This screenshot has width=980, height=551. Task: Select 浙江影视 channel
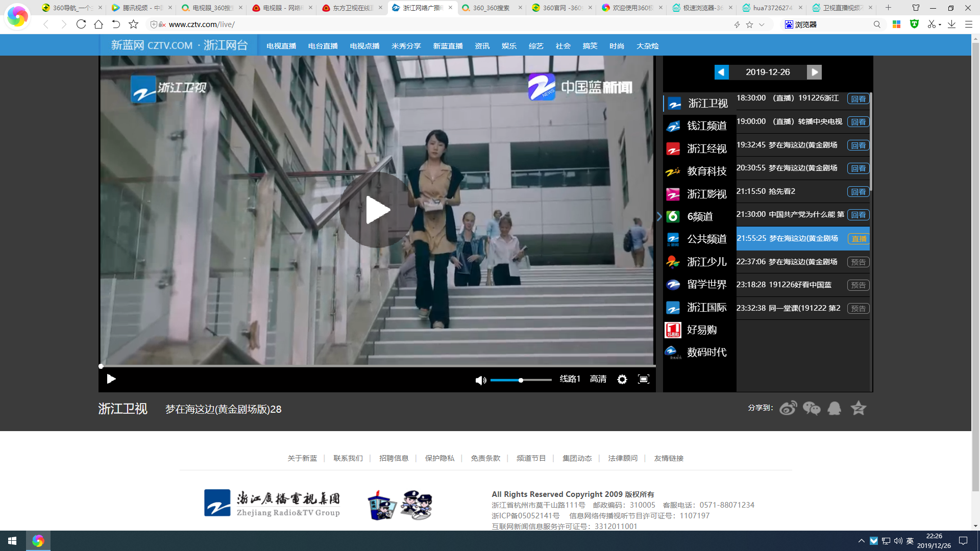(706, 194)
